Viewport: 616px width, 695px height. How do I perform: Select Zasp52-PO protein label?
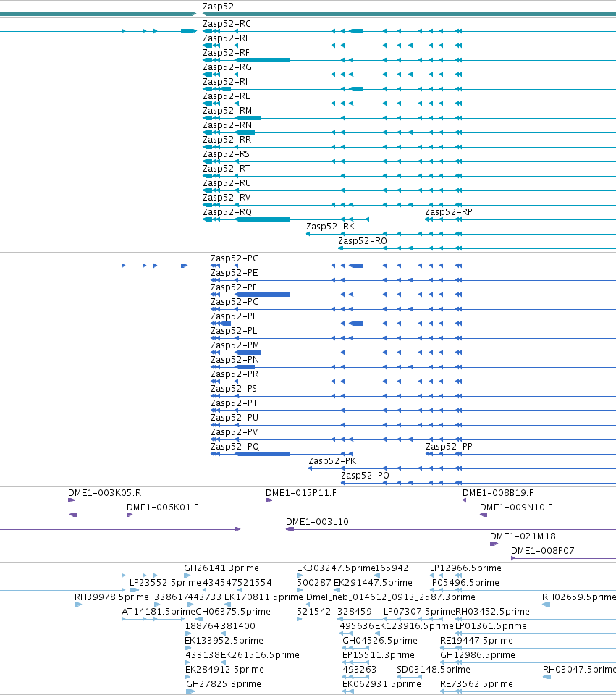coord(365,476)
